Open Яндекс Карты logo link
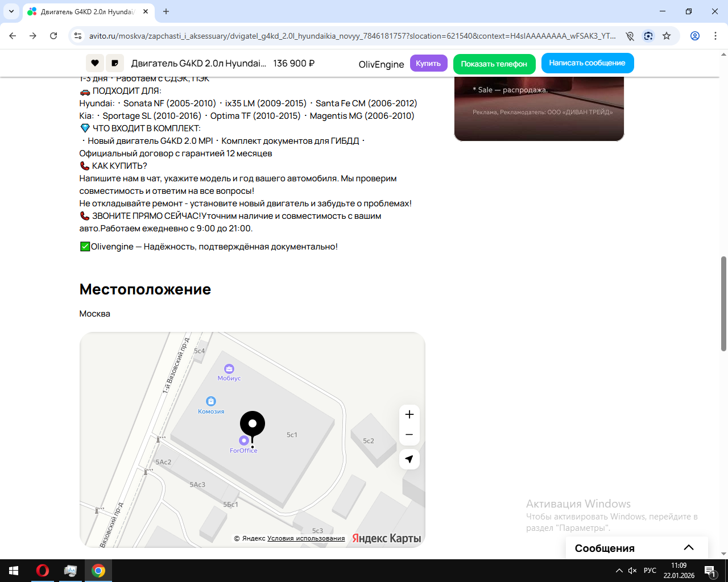Viewport: 728px width, 582px height. pos(387,538)
